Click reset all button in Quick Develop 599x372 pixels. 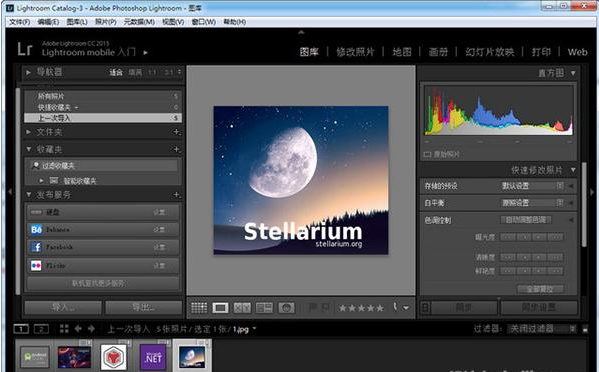click(540, 289)
